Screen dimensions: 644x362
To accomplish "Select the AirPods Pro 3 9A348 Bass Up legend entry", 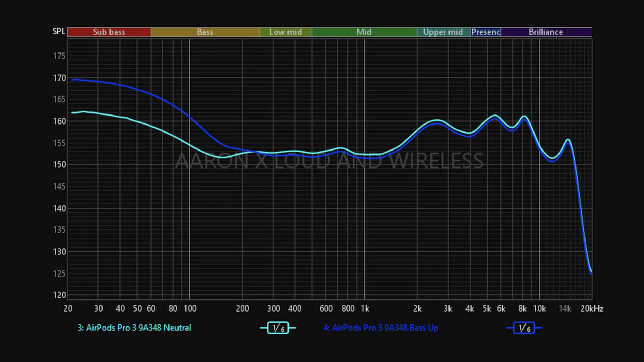I will coord(381,328).
